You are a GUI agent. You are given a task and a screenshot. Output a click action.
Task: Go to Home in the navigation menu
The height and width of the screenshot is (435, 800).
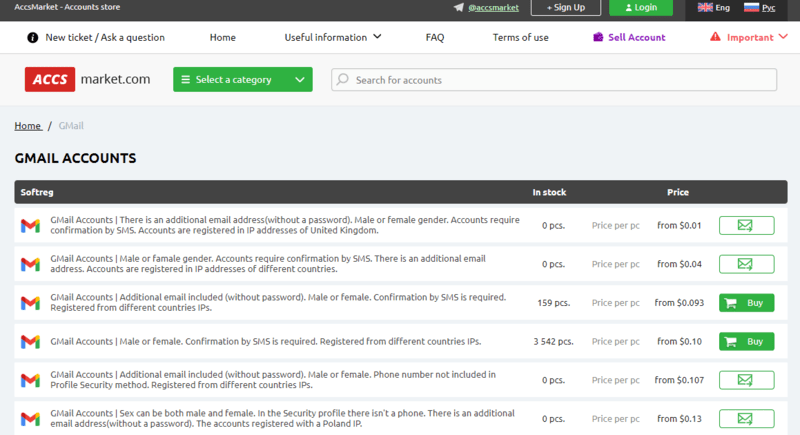(x=222, y=37)
